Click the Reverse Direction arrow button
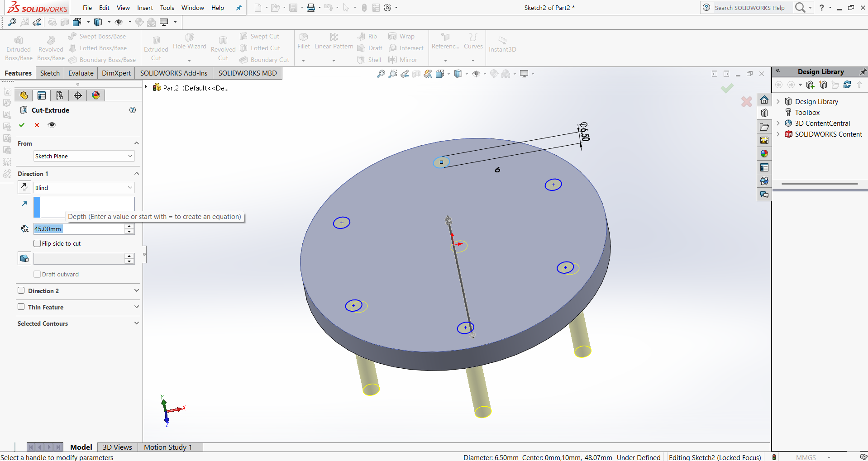Viewport: 868px width, 461px height. (x=24, y=187)
